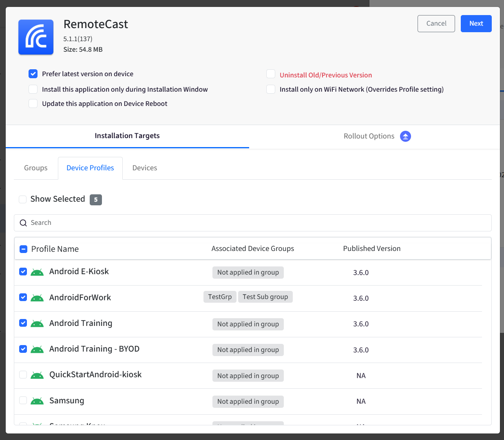
Task: Click the RemoteCast app icon
Action: pyautogui.click(x=36, y=37)
